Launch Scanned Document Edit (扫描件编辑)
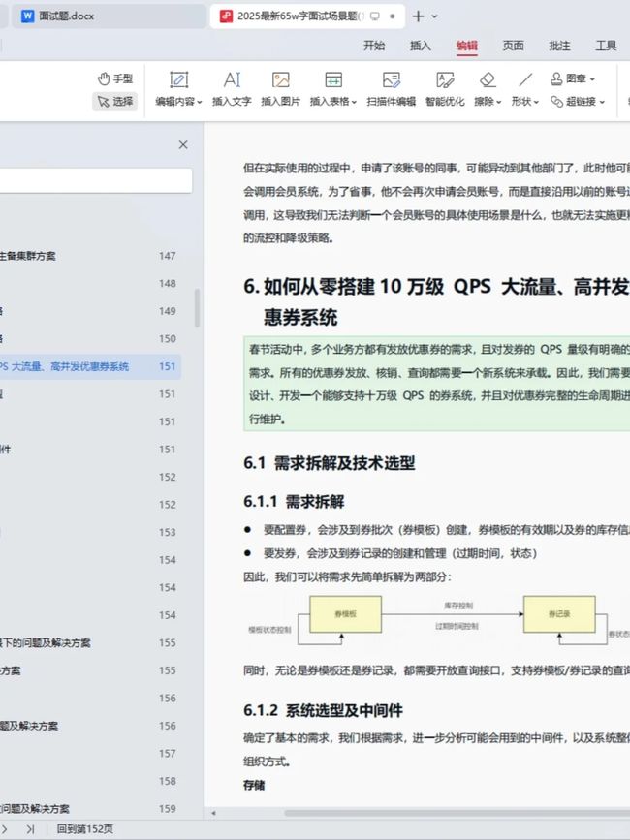The image size is (630, 840). (391, 89)
